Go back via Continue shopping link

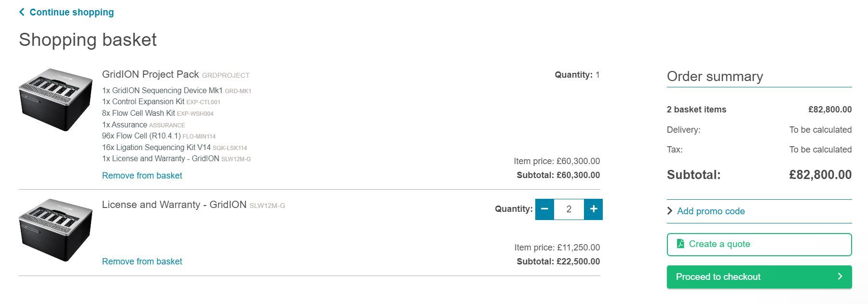71,12
